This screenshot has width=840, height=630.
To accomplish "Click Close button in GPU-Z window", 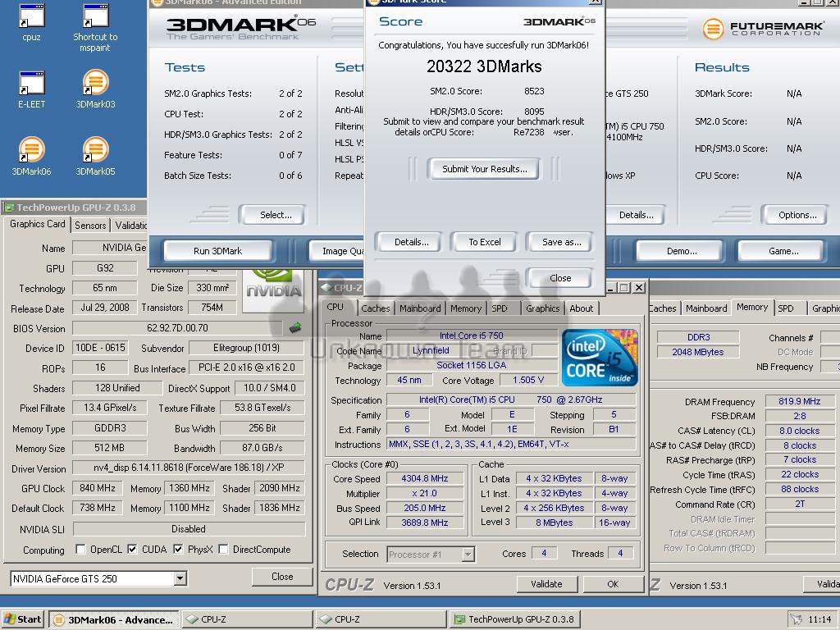I will [x=282, y=577].
